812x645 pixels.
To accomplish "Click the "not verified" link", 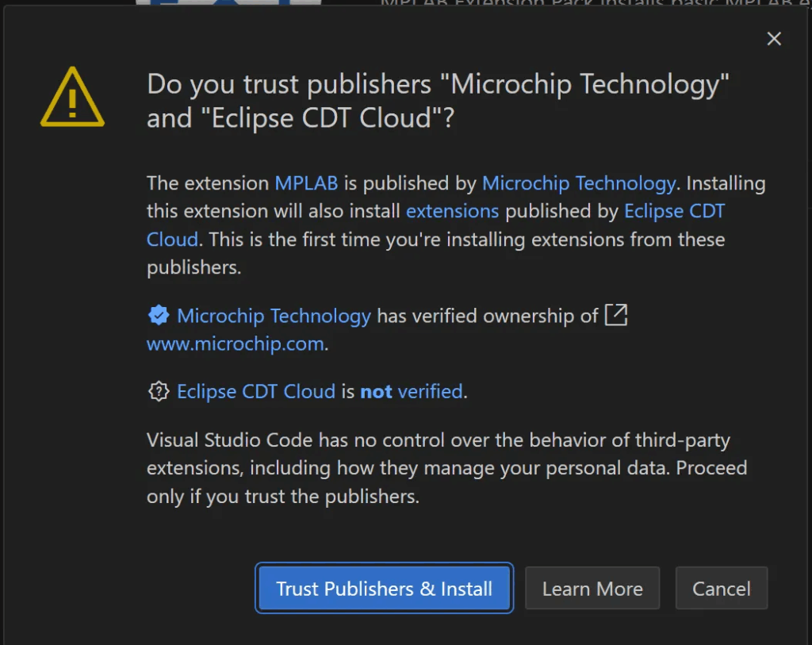I will (x=411, y=391).
